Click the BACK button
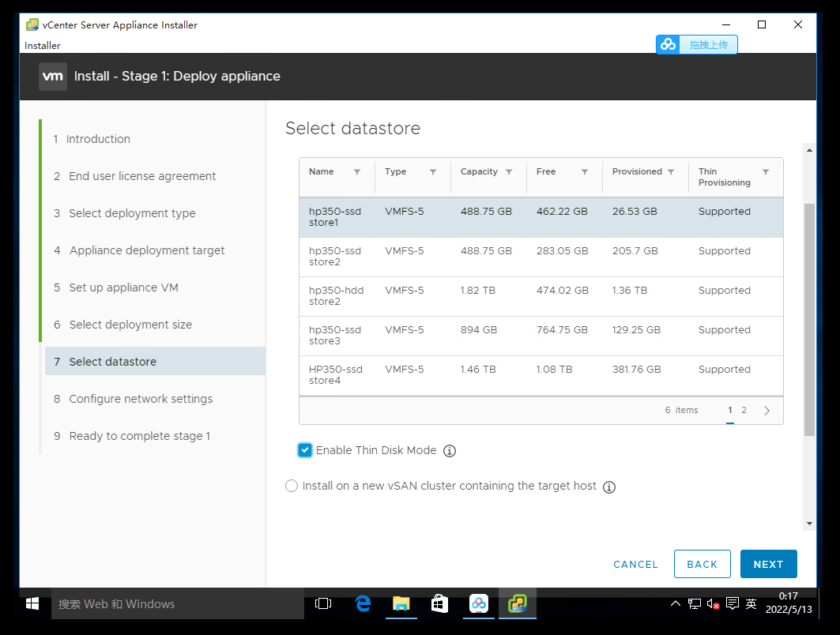The image size is (840, 635). coord(702,564)
